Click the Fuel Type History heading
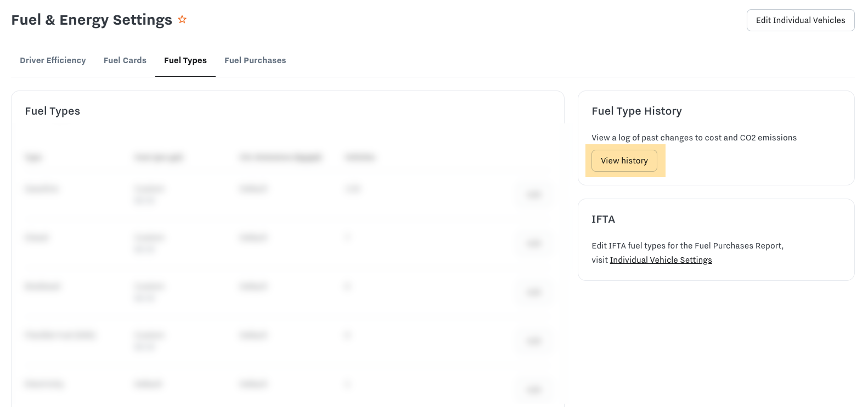This screenshot has height=407, width=868. (x=636, y=111)
